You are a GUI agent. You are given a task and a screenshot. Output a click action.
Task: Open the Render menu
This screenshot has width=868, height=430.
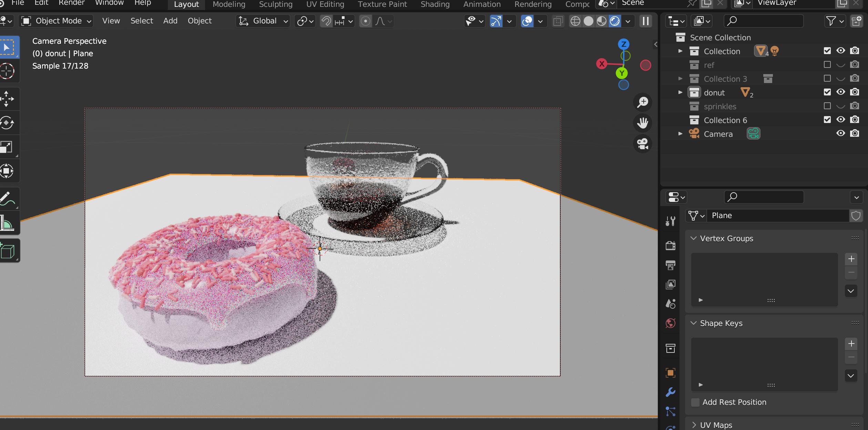click(x=71, y=3)
